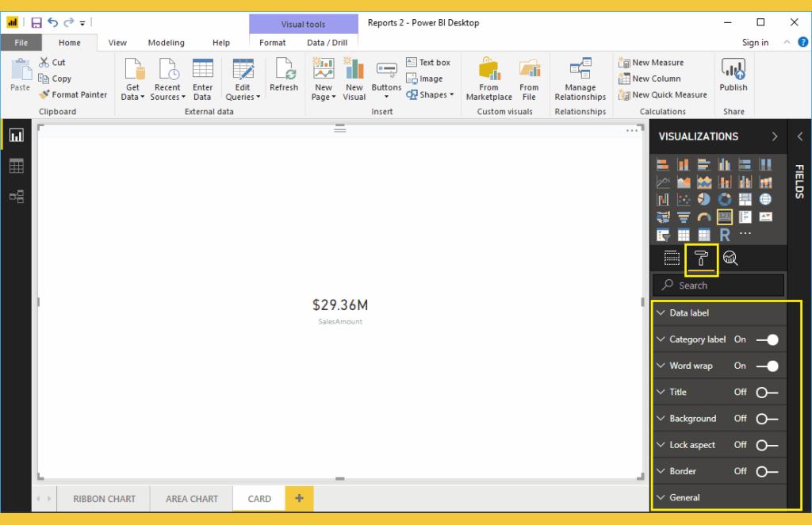Select the Stacked bar chart visual
This screenshot has height=525, width=812.
(662, 165)
